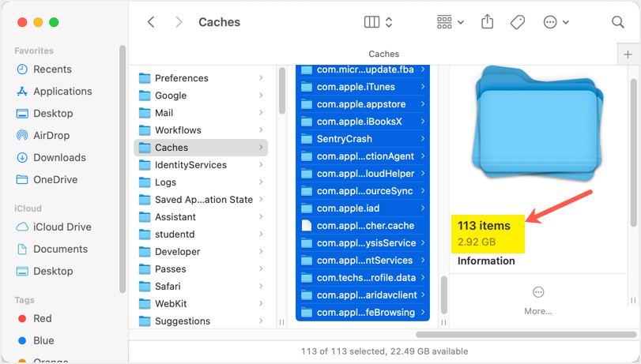Add a new tab with plus button
Viewport: 641px width, 364px height.
pos(628,54)
